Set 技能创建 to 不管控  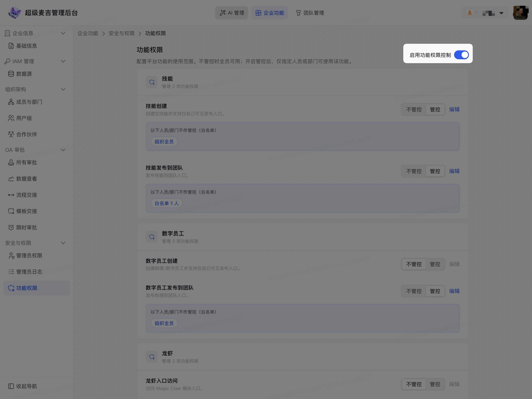point(414,109)
